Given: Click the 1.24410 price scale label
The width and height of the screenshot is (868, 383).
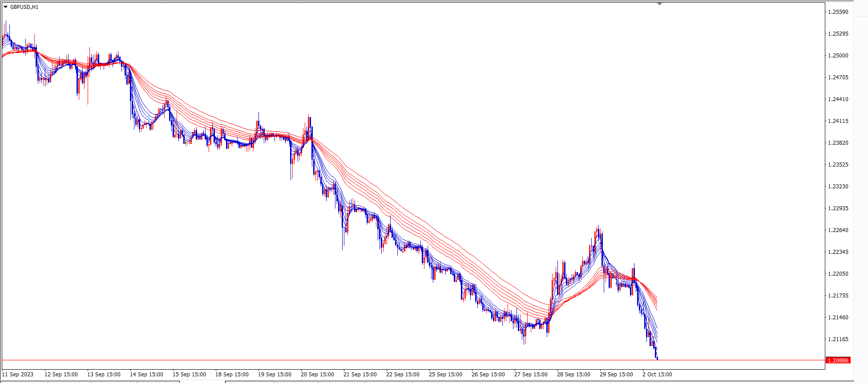Looking at the screenshot, I should [838, 99].
